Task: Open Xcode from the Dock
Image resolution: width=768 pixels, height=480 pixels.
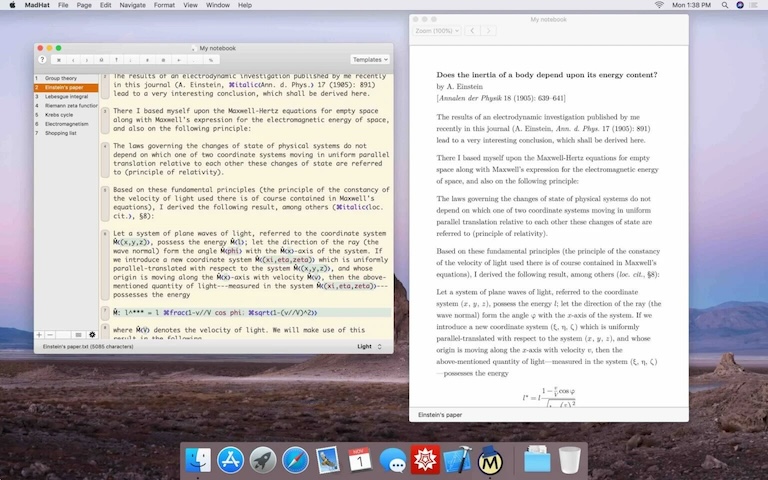Action: (x=457, y=460)
